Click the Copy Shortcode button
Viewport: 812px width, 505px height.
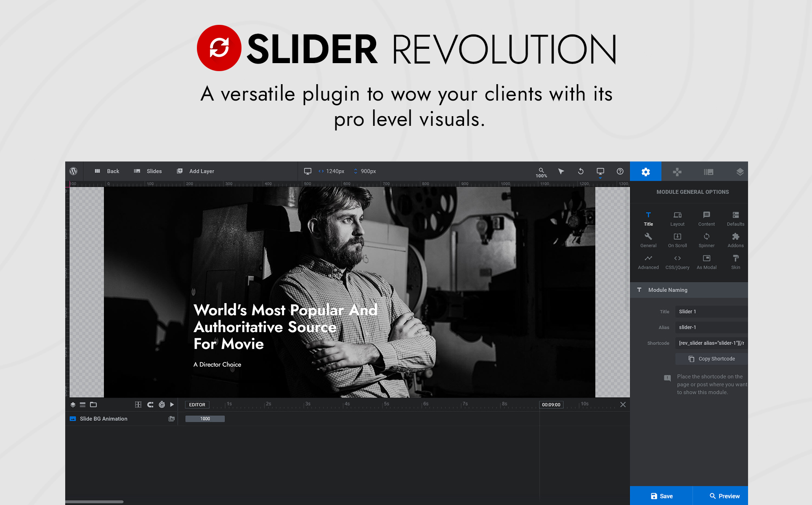[711, 359]
